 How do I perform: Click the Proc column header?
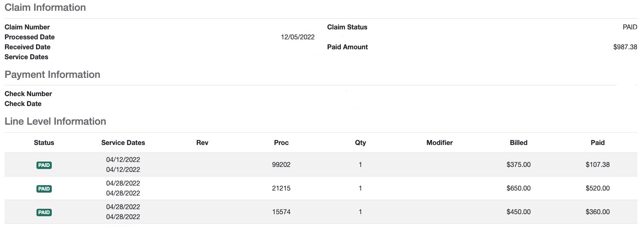click(281, 142)
